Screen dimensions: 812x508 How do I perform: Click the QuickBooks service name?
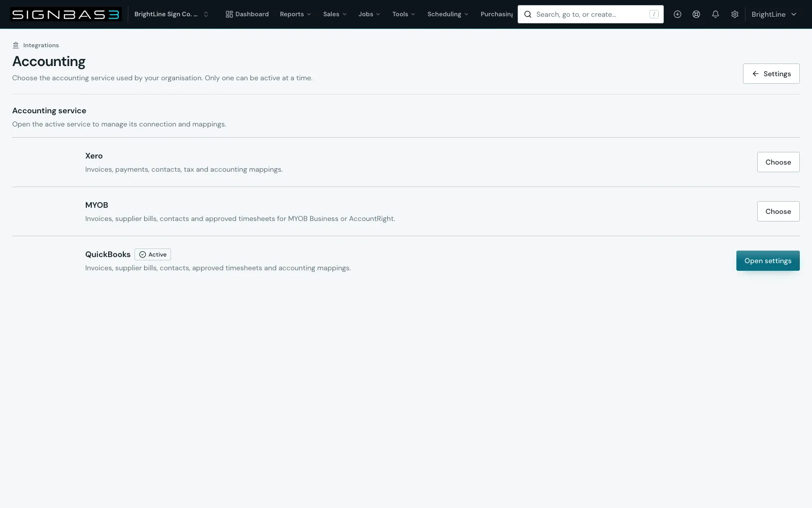[108, 255]
